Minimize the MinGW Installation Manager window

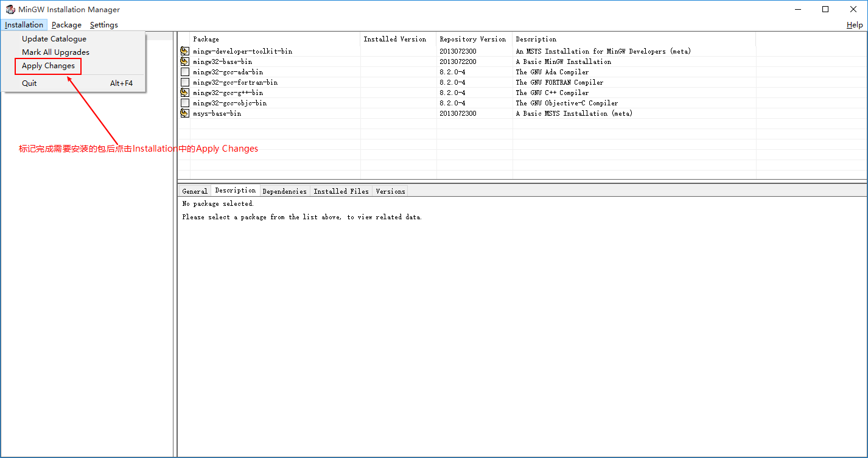tap(797, 9)
